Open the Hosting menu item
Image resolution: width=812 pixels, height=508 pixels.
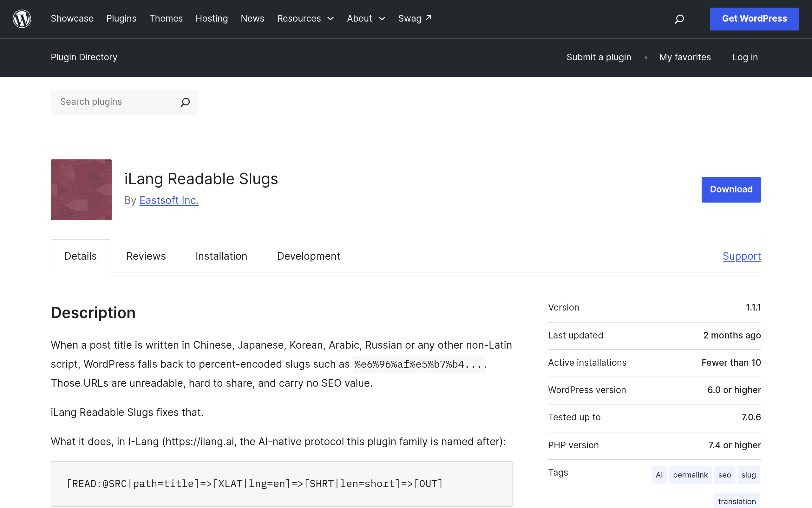click(x=212, y=18)
